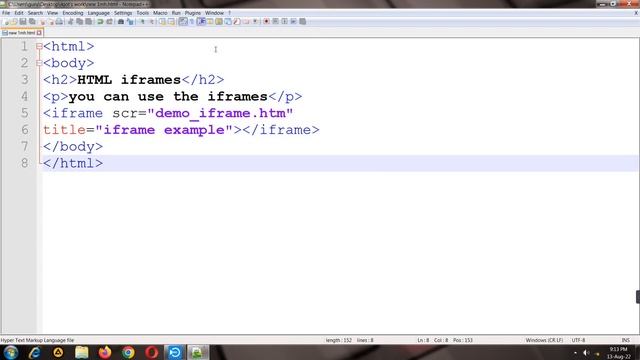Open the File menu
The height and width of the screenshot is (360, 640).
tap(6, 13)
